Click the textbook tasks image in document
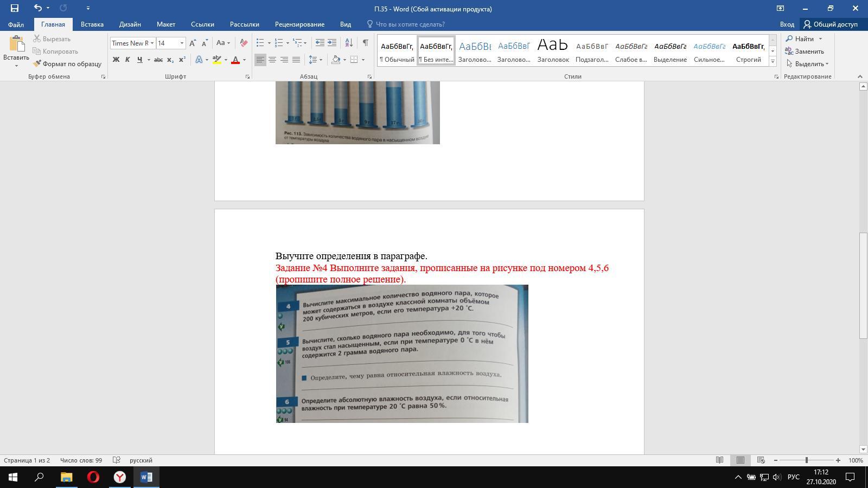868x488 pixels. [402, 354]
